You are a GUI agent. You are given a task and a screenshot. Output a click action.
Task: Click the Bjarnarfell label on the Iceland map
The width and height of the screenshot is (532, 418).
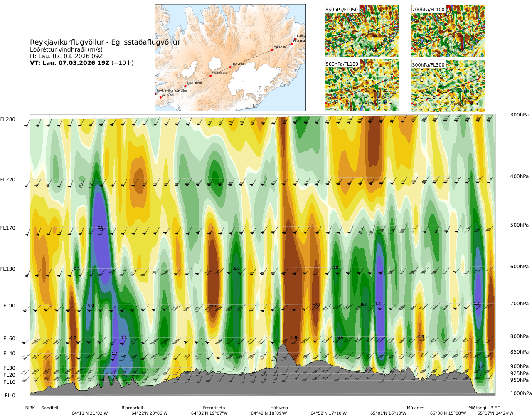[x=194, y=83]
